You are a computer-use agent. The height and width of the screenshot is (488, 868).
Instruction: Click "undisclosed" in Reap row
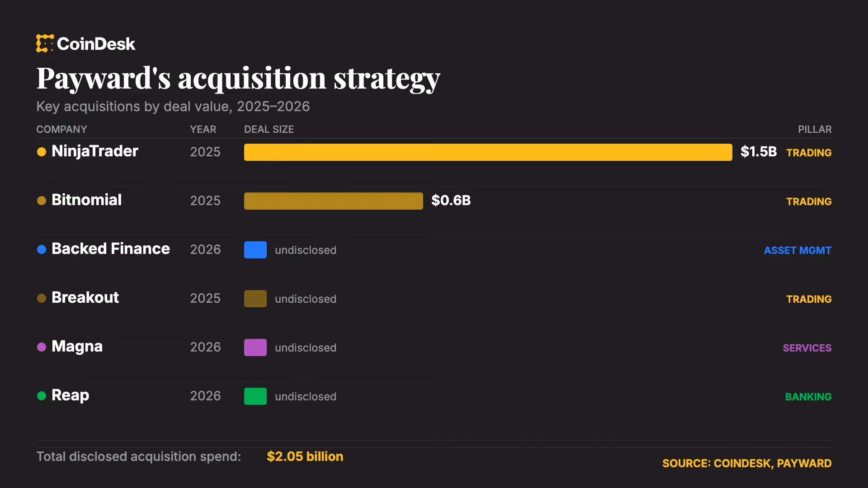(x=306, y=397)
